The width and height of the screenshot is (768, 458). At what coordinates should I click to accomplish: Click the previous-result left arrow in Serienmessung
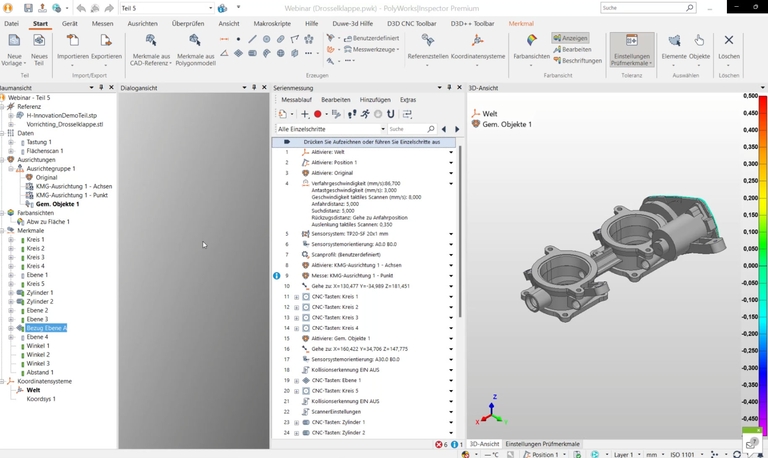444,129
